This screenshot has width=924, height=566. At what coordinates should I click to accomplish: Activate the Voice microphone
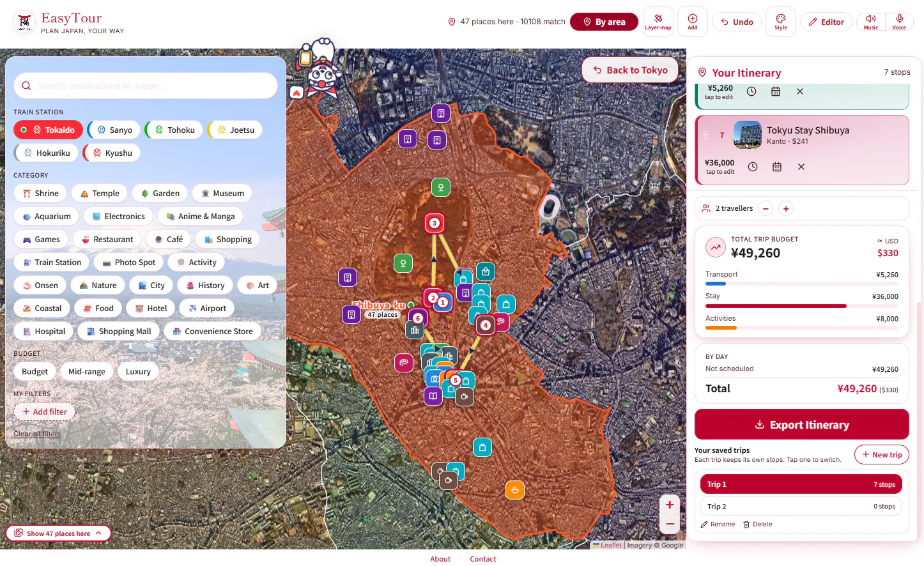pos(899,22)
